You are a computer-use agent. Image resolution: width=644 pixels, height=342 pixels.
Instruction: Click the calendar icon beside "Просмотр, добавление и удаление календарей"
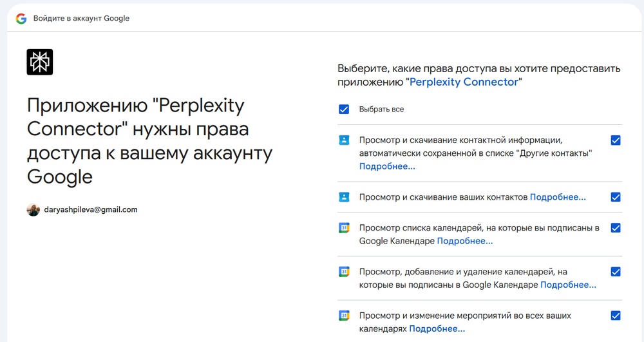(x=344, y=272)
